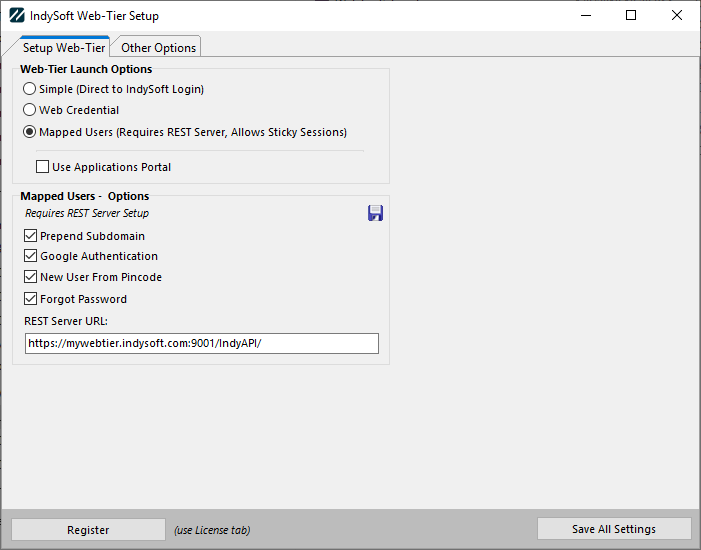The height and width of the screenshot is (550, 701).
Task: Click the "Requires REST Server Setup" note
Action: click(87, 213)
